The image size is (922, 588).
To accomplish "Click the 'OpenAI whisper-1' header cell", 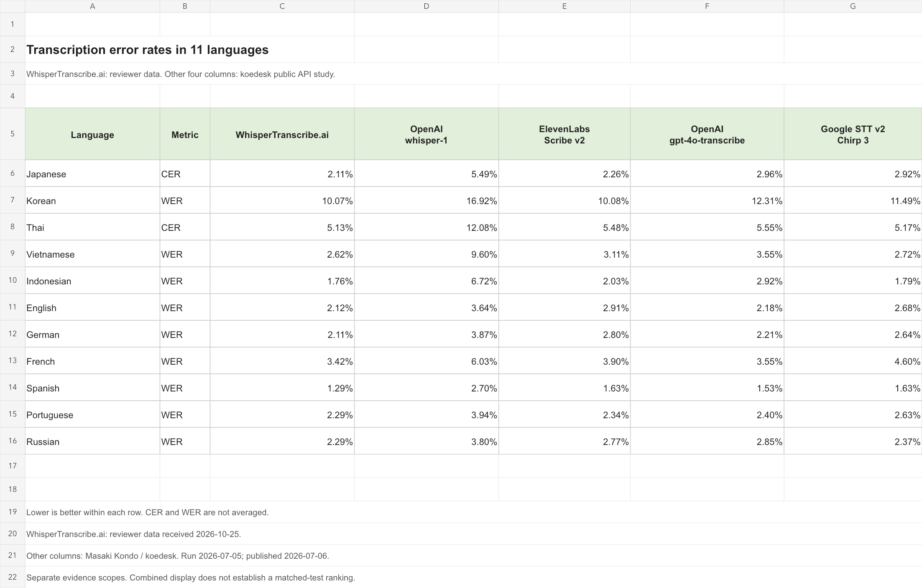I will [427, 134].
